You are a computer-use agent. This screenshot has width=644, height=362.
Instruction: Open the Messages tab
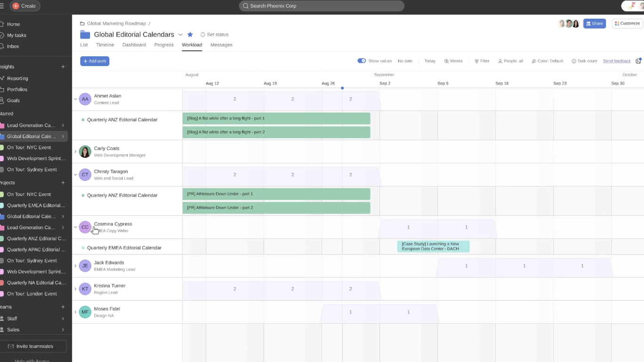[221, 45]
